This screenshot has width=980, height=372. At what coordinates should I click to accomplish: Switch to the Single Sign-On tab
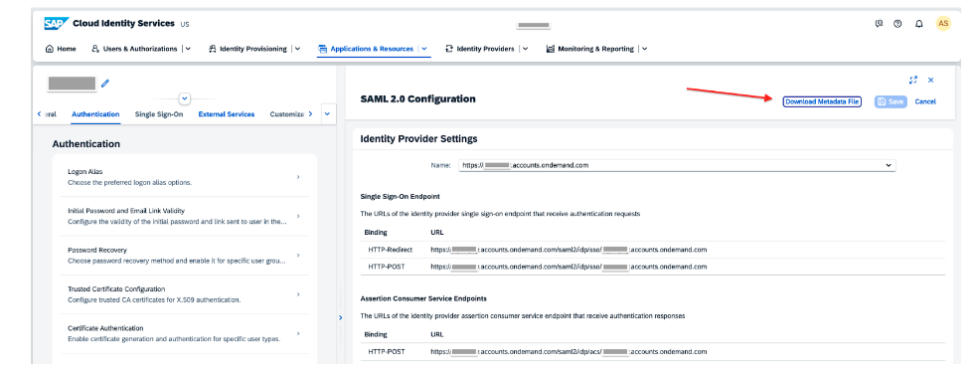click(x=159, y=114)
